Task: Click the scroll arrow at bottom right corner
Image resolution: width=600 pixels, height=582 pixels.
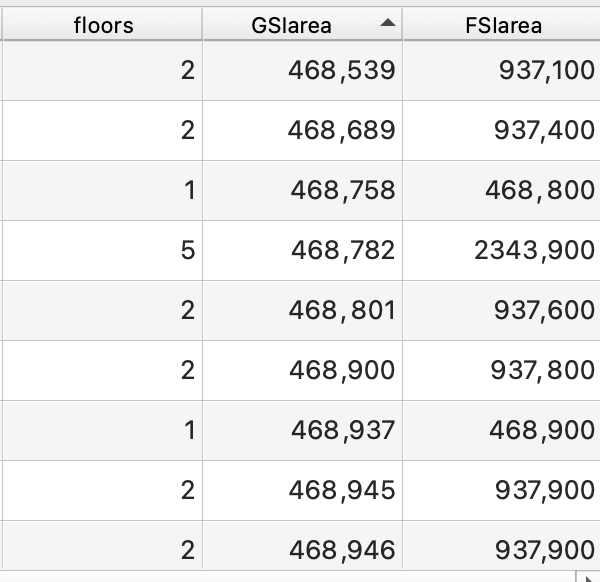Action: [x=589, y=577]
